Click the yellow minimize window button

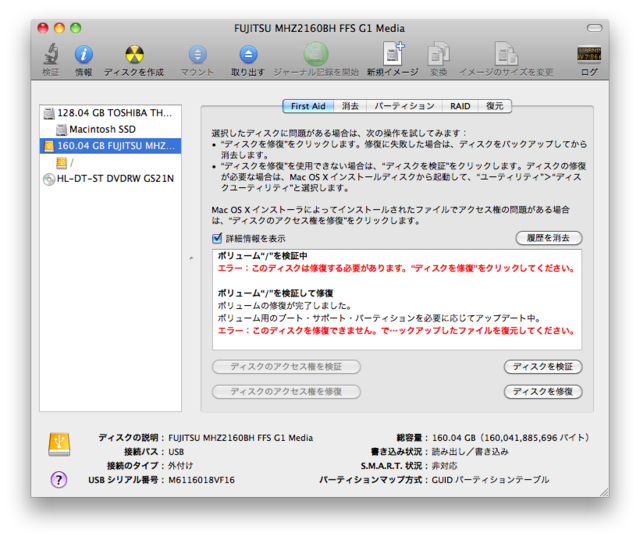59,28
